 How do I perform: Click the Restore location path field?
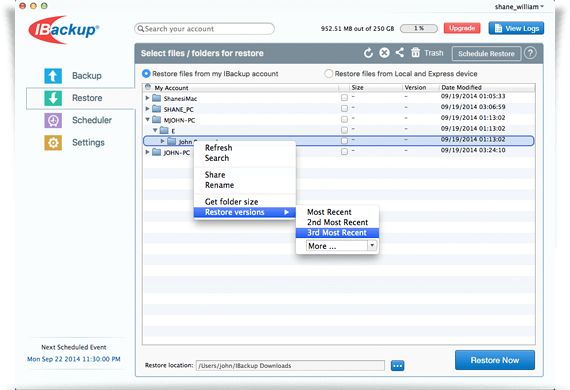(x=290, y=366)
